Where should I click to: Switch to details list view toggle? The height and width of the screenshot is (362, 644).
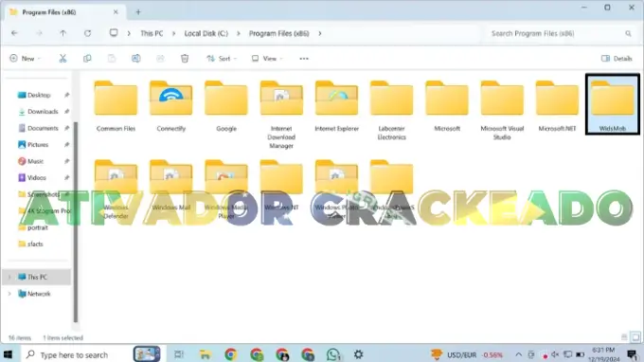(624, 337)
